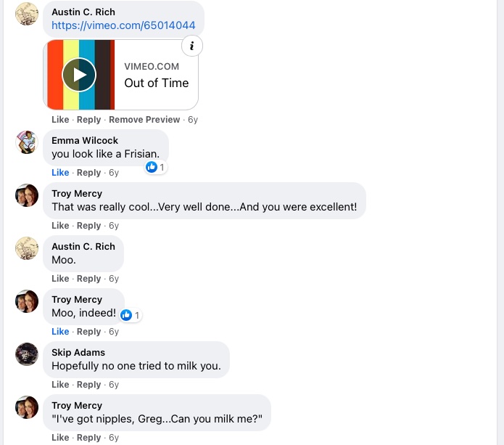Unlike Troy Mercy's Moo, indeed! comment
504x445 pixels.
coord(60,332)
